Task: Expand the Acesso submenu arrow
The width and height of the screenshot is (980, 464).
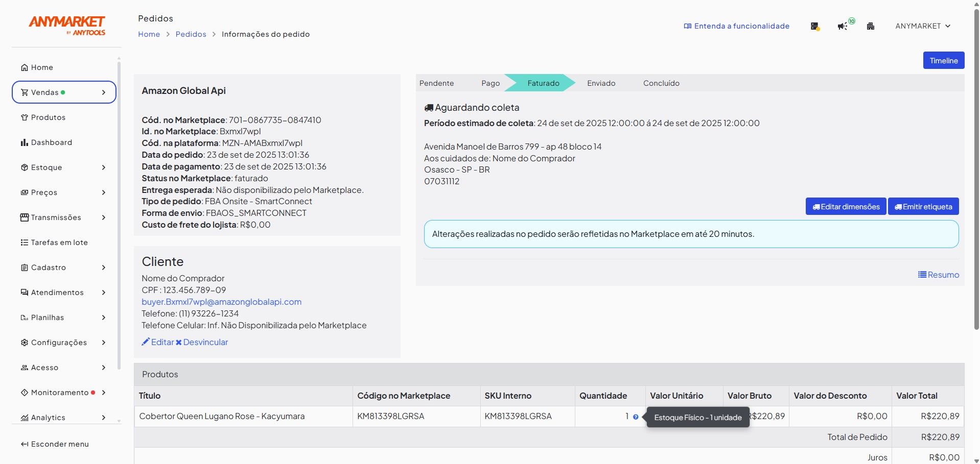Action: click(104, 368)
